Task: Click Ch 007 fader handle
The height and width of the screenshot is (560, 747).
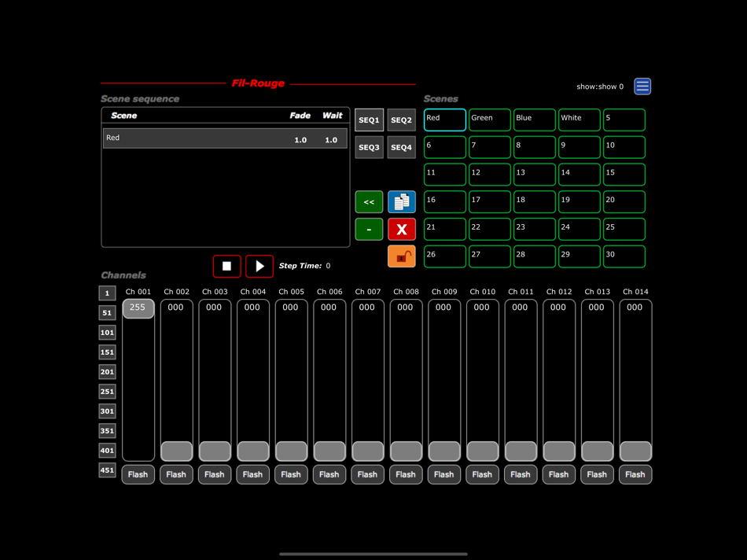Action: pyautogui.click(x=368, y=451)
